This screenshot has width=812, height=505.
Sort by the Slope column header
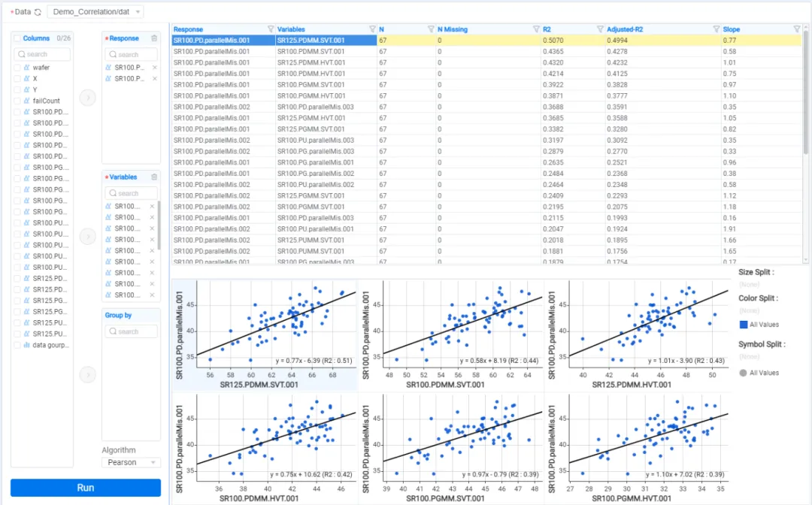point(732,29)
